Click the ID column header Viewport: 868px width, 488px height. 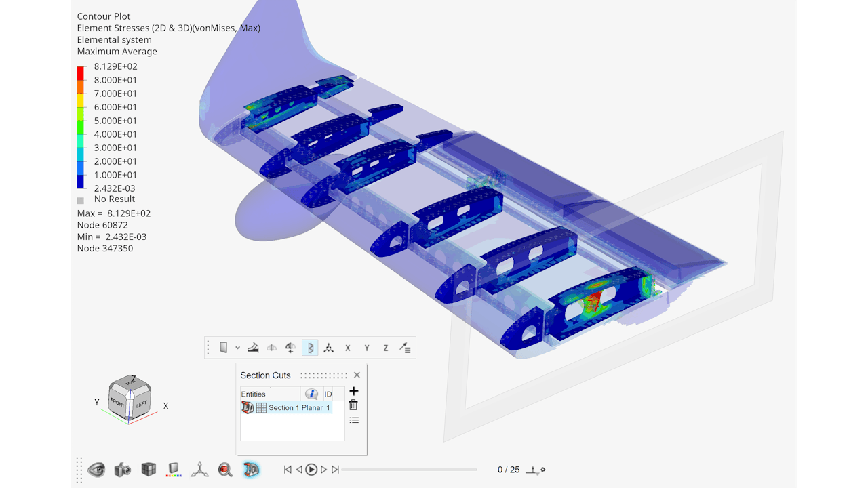[x=328, y=394]
